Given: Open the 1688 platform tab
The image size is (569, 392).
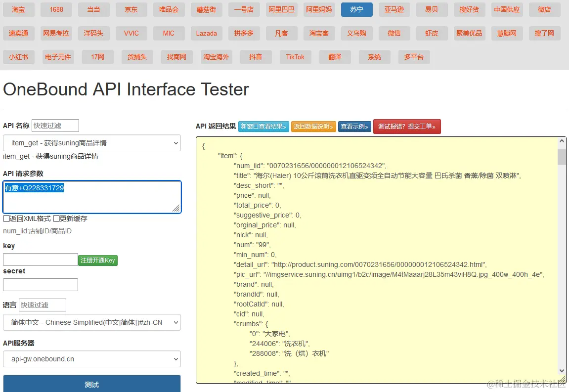Looking at the screenshot, I should click(x=56, y=10).
